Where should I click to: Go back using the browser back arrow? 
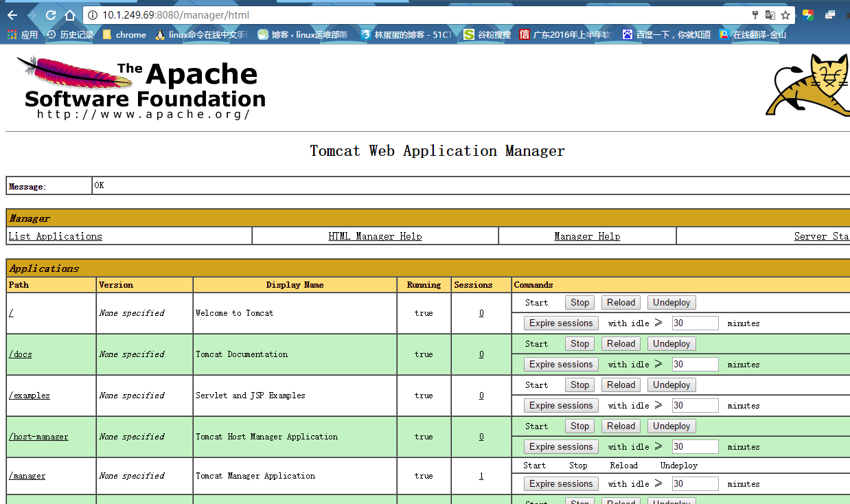click(12, 15)
